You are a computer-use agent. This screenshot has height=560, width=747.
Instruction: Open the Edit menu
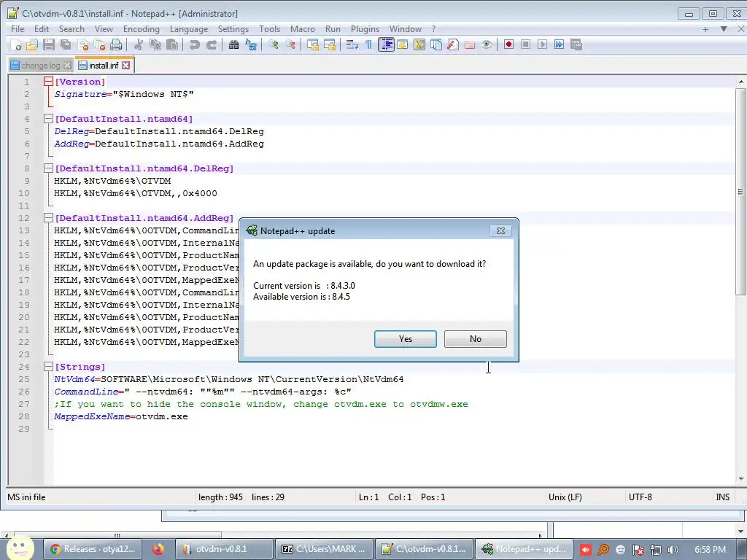click(x=42, y=29)
